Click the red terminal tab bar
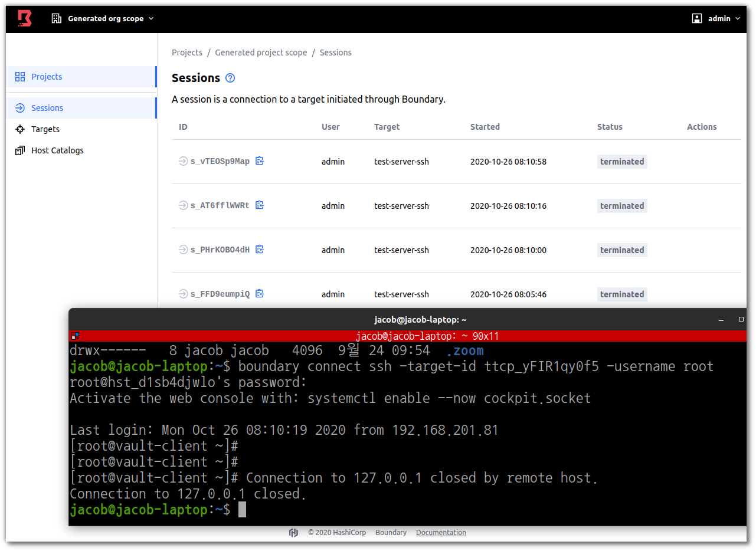The height and width of the screenshot is (551, 756). pyautogui.click(x=407, y=336)
